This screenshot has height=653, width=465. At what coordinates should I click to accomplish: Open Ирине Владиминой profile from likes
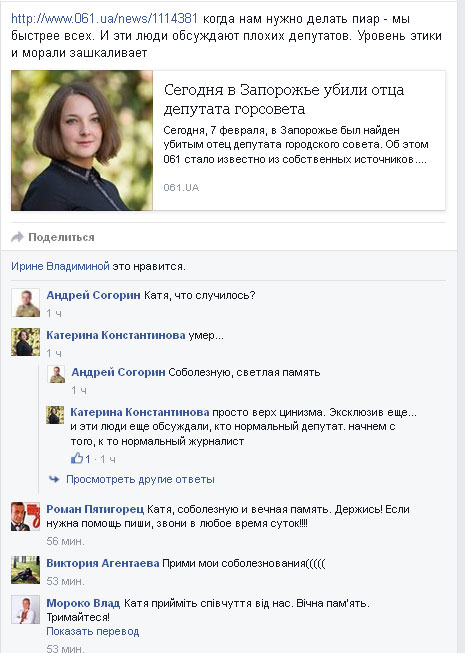[x=60, y=266]
